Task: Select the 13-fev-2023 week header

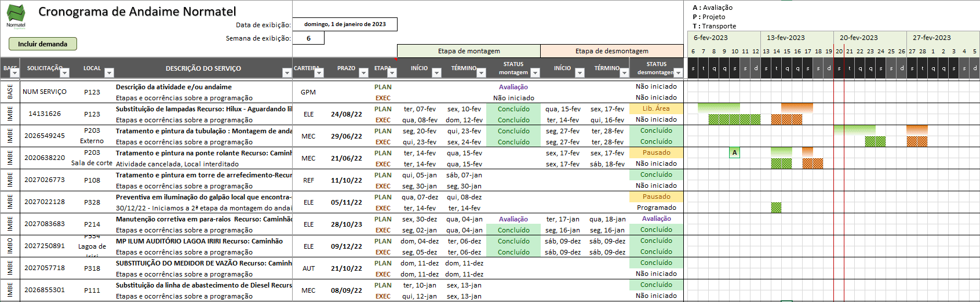Action: pos(797,38)
